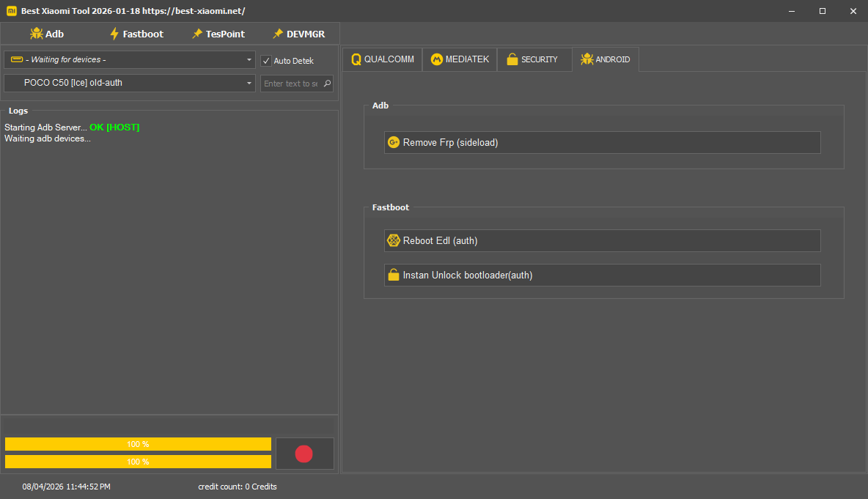The width and height of the screenshot is (868, 499).
Task: Click the Android bug icon in tab
Action: coord(586,60)
